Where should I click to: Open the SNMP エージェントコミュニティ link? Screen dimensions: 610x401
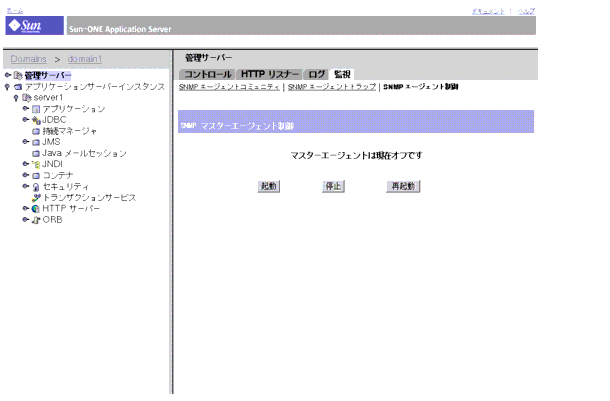(x=229, y=87)
